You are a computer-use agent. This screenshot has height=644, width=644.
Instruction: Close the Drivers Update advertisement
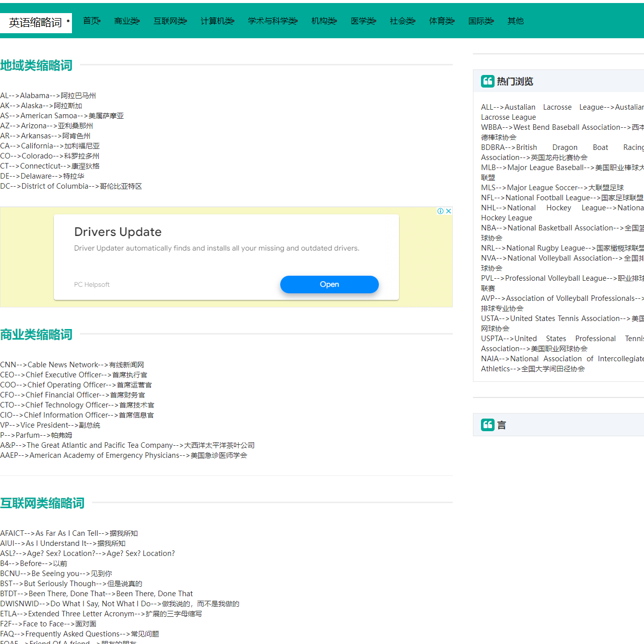click(x=448, y=211)
